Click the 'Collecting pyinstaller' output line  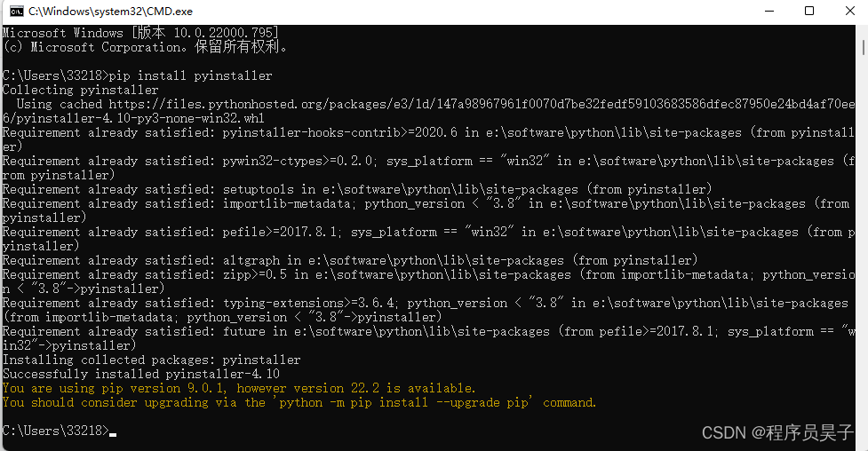click(81, 90)
